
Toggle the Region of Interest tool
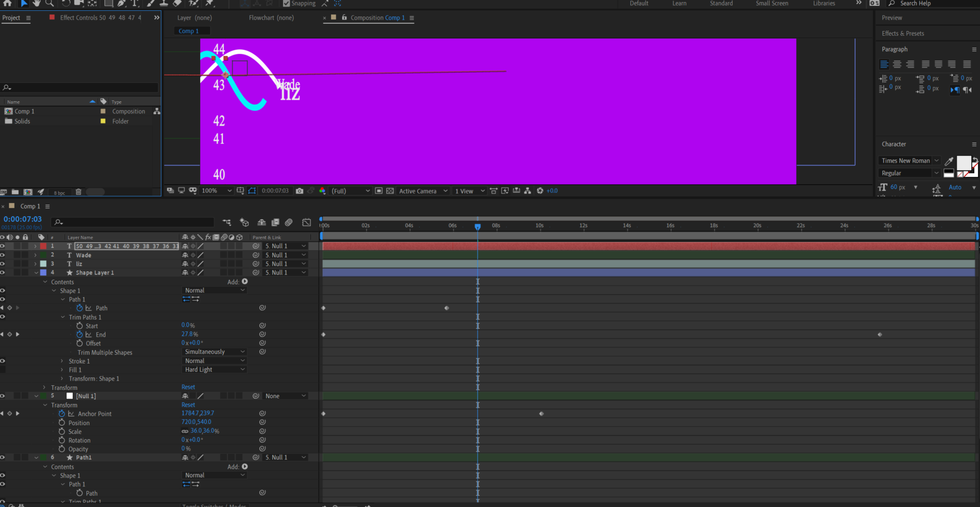click(x=252, y=191)
